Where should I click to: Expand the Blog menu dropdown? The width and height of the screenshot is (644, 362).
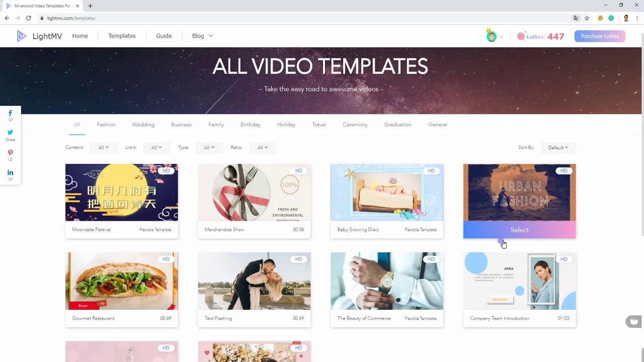202,36
